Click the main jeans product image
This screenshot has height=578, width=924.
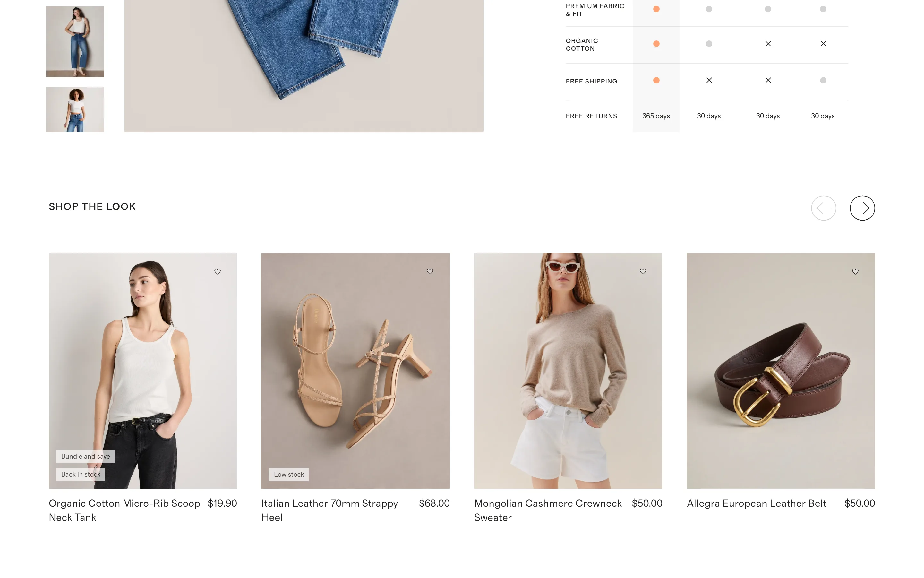click(304, 66)
